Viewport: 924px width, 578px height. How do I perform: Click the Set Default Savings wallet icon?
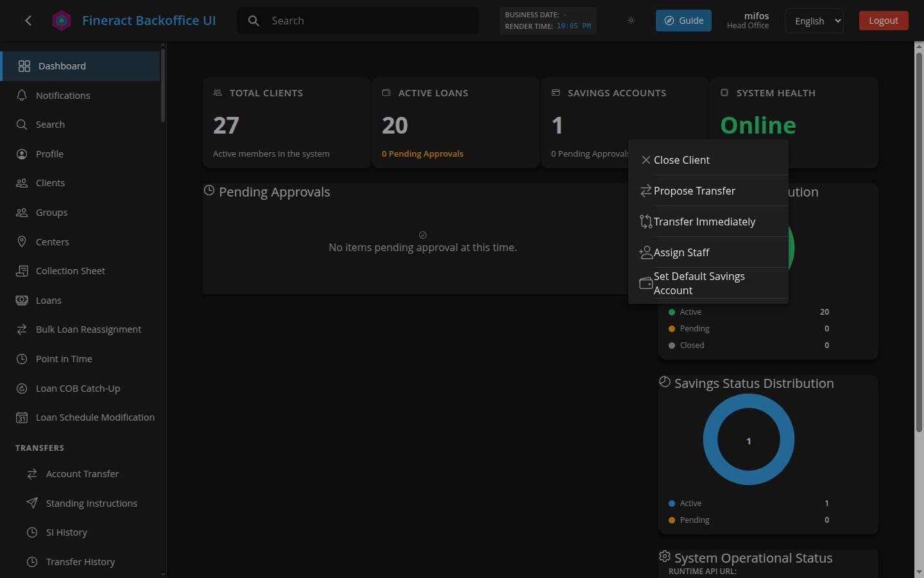click(x=646, y=283)
